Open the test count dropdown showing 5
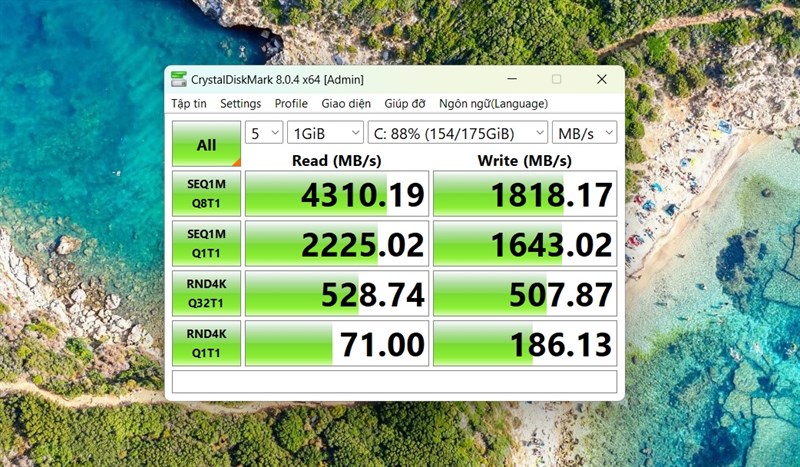Viewport: 800px width, 467px height. coord(264,133)
